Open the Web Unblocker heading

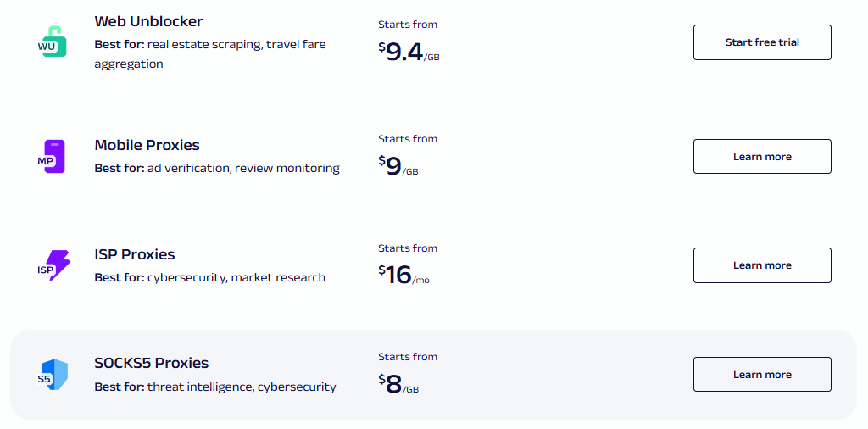pyautogui.click(x=148, y=21)
